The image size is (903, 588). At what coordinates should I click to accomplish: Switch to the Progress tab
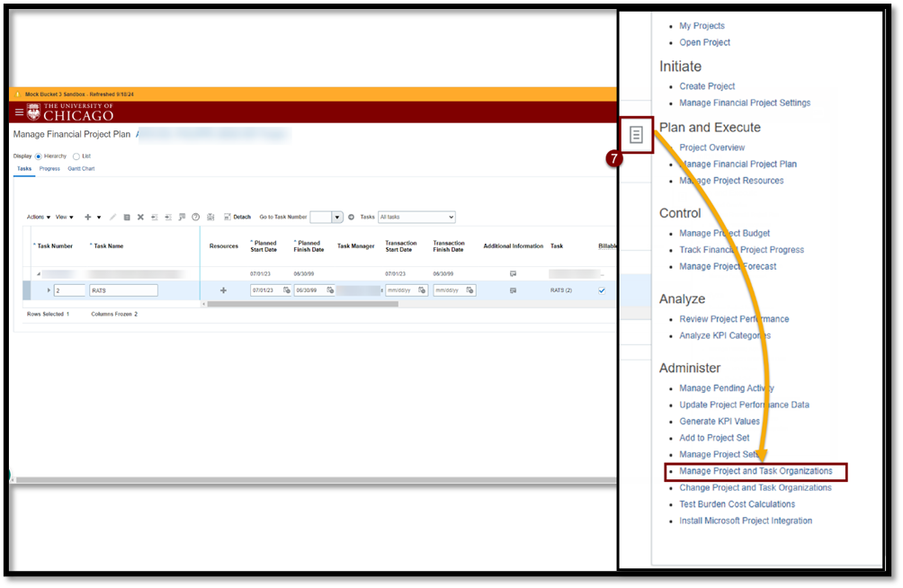(x=49, y=168)
